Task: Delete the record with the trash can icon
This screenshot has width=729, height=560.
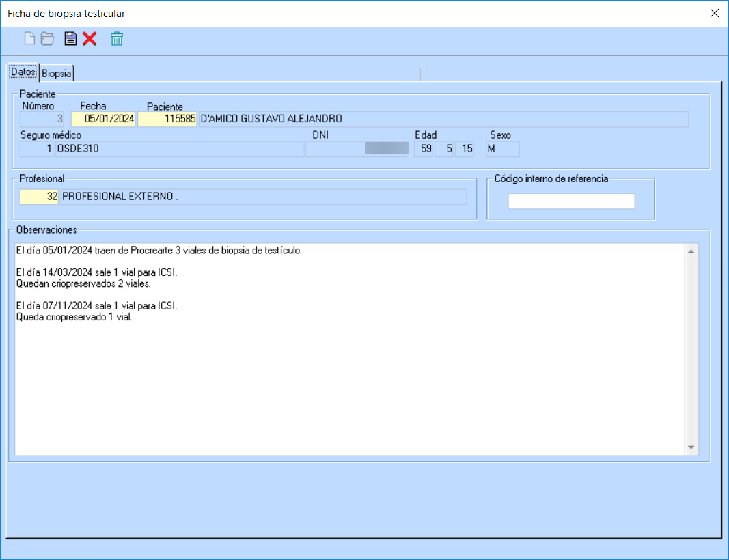Action: [x=117, y=38]
